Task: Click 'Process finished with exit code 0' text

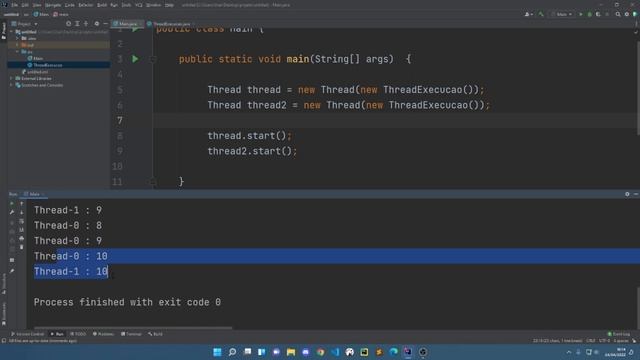Action: pyautogui.click(x=127, y=302)
